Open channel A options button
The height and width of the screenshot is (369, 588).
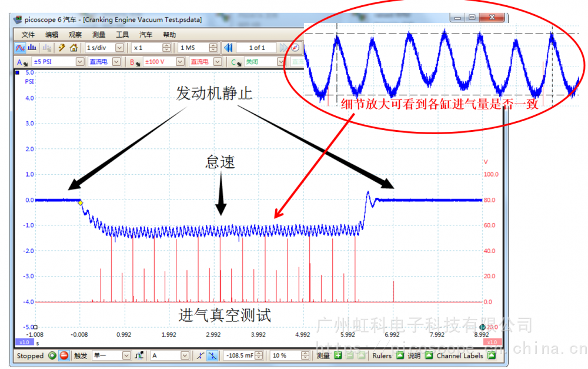pos(22,62)
